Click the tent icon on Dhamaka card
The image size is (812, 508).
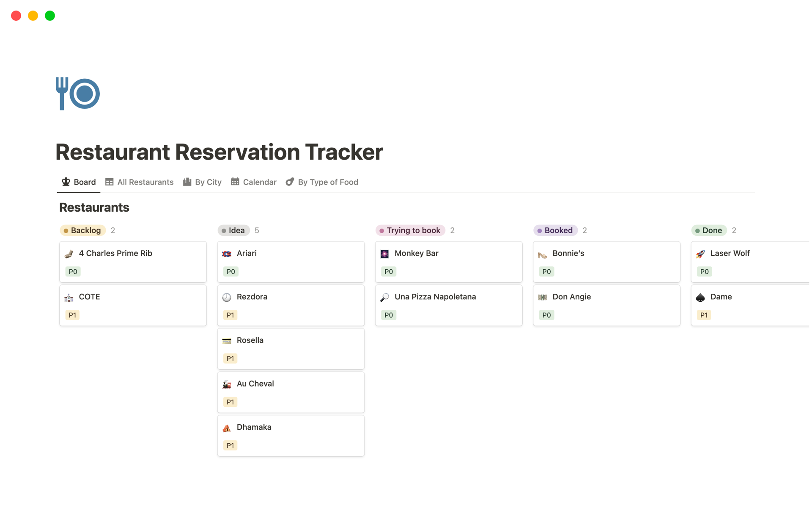(x=227, y=428)
